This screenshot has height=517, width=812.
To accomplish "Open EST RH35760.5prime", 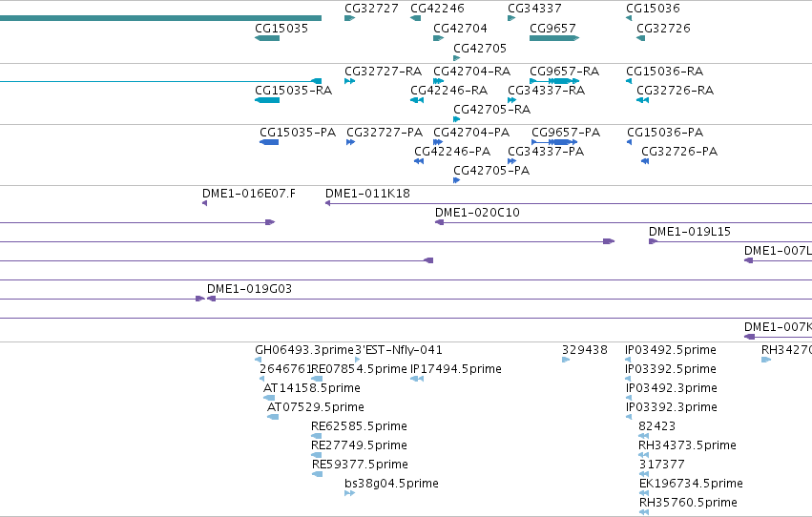I will click(688, 504).
